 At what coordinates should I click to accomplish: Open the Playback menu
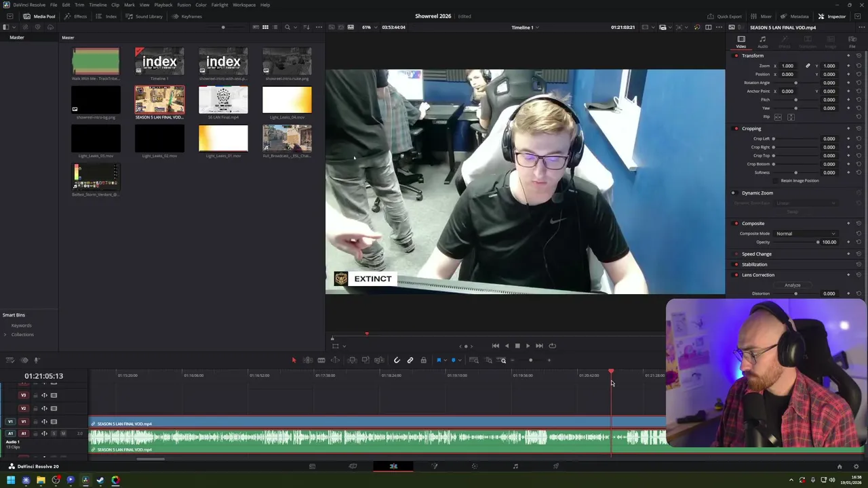(163, 5)
